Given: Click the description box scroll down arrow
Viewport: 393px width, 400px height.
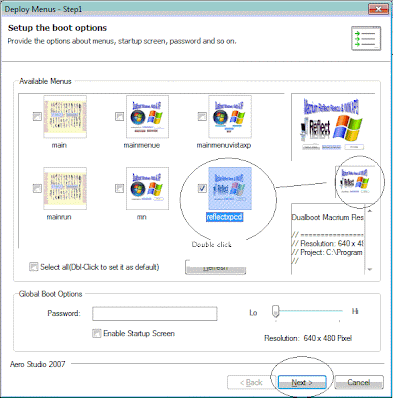Looking at the screenshot, I should (370, 269).
